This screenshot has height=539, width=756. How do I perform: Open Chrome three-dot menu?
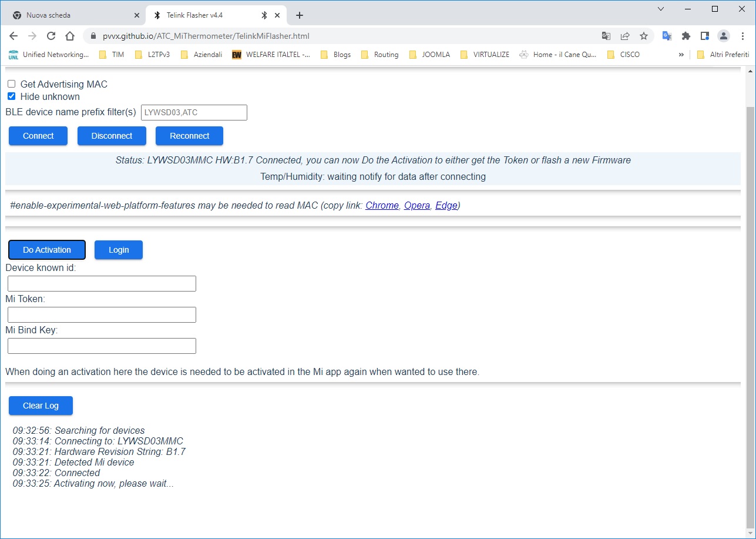(742, 36)
